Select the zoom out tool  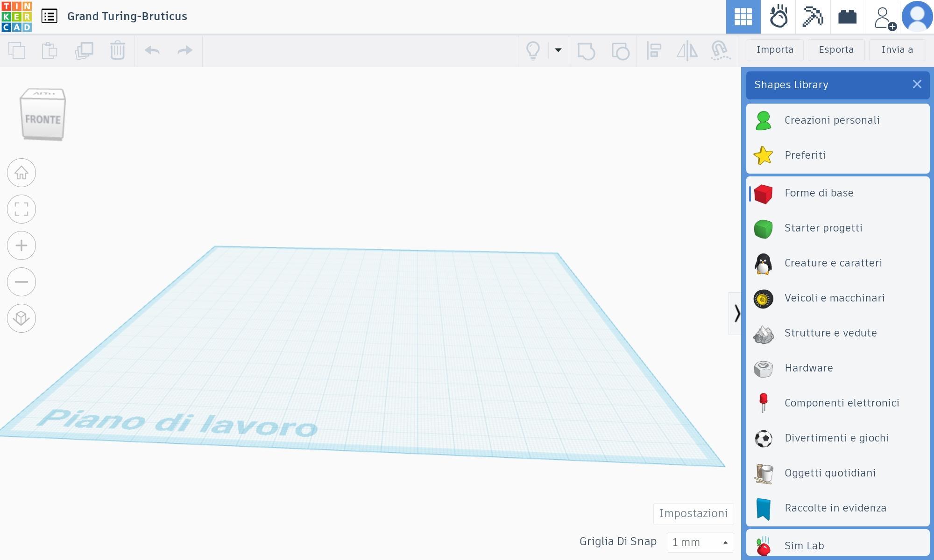[x=22, y=281]
